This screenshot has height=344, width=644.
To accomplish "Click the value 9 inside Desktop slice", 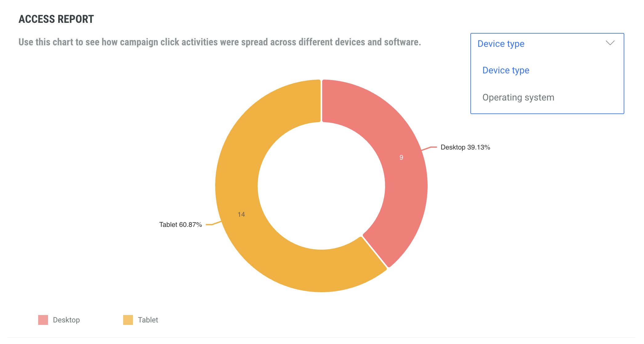I will 401,158.
